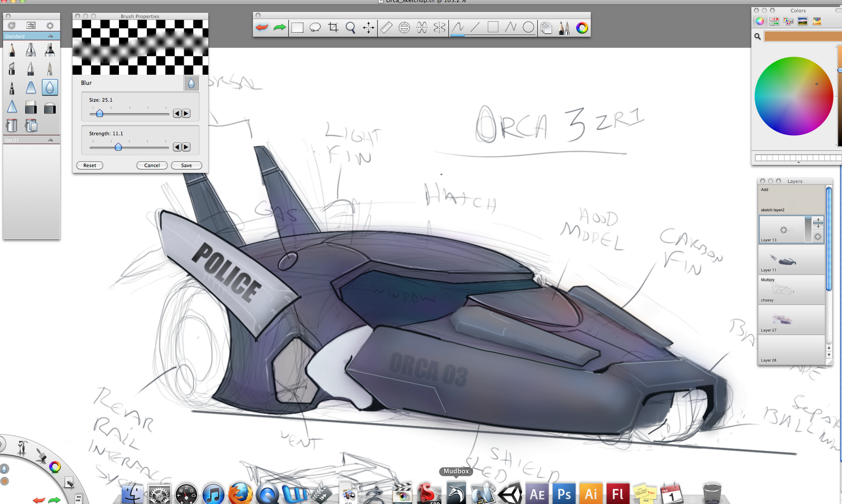Click the magnifier color picker in Colors
Image resolution: width=842 pixels, height=504 pixels.
[757, 36]
